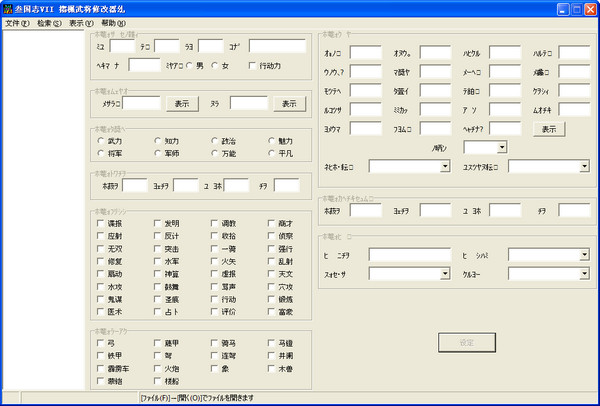This screenshot has height=406, width=600.
Task: Check the 火矢 skill checkbox
Action: 215,260
